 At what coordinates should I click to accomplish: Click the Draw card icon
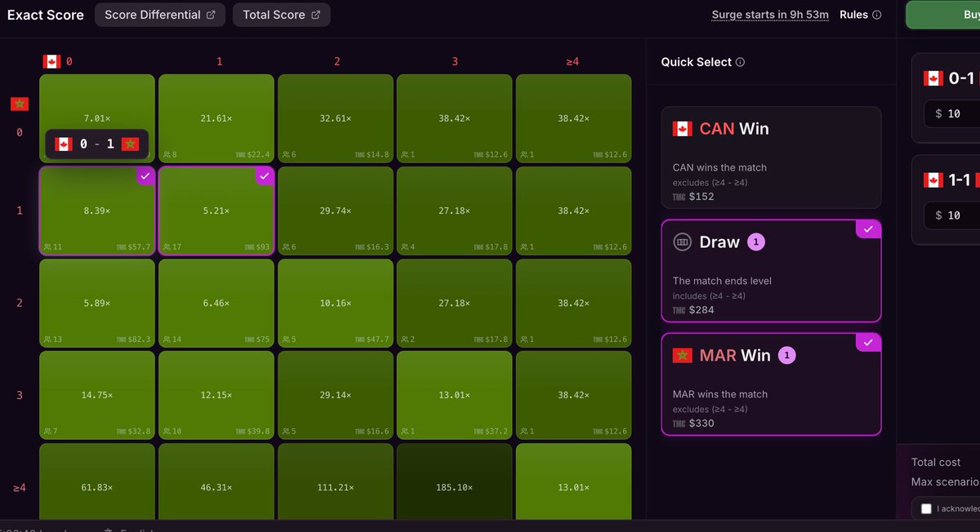tap(682, 242)
